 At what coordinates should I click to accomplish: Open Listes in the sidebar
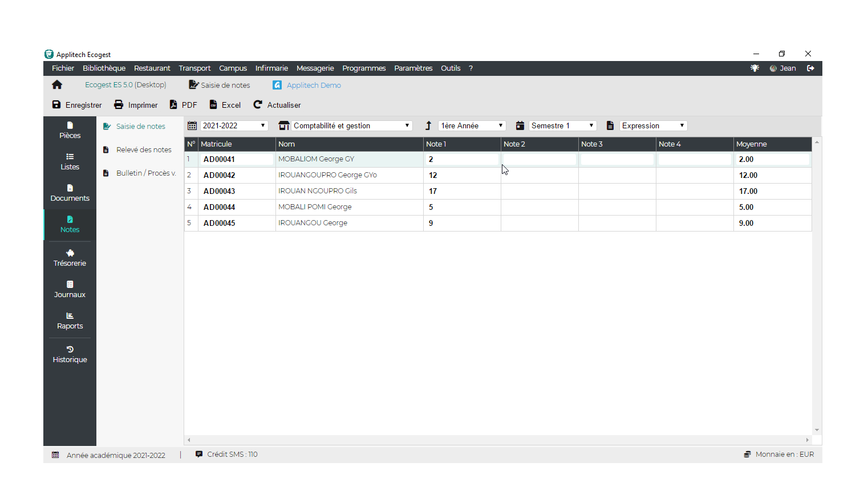coord(70,162)
